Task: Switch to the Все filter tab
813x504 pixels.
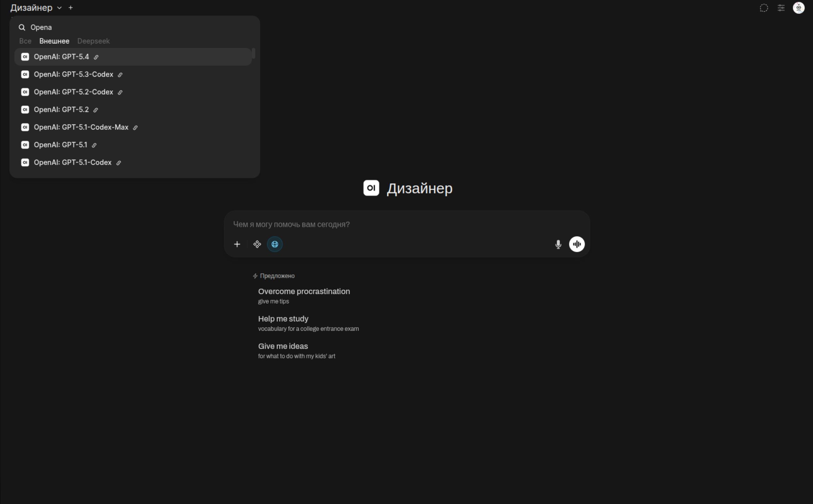Action: tap(25, 41)
